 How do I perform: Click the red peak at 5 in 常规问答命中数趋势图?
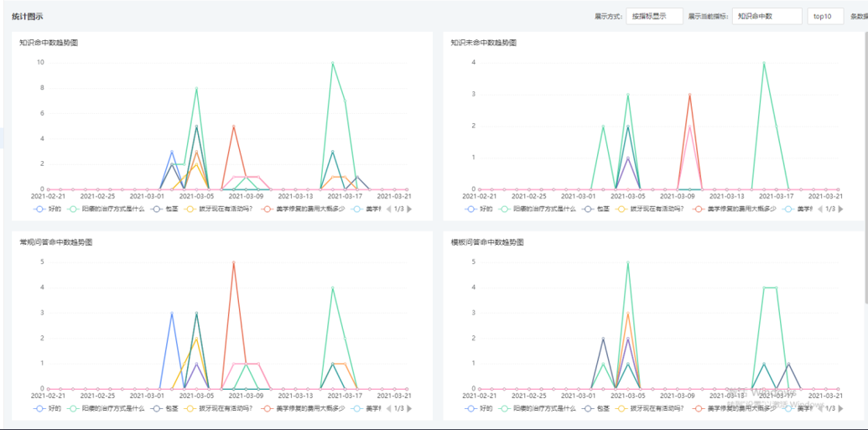[234, 262]
